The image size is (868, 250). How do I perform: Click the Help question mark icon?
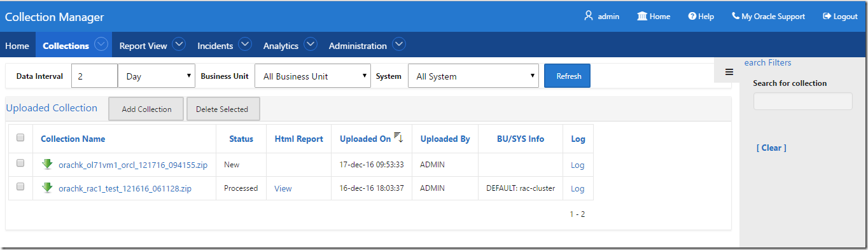(692, 17)
